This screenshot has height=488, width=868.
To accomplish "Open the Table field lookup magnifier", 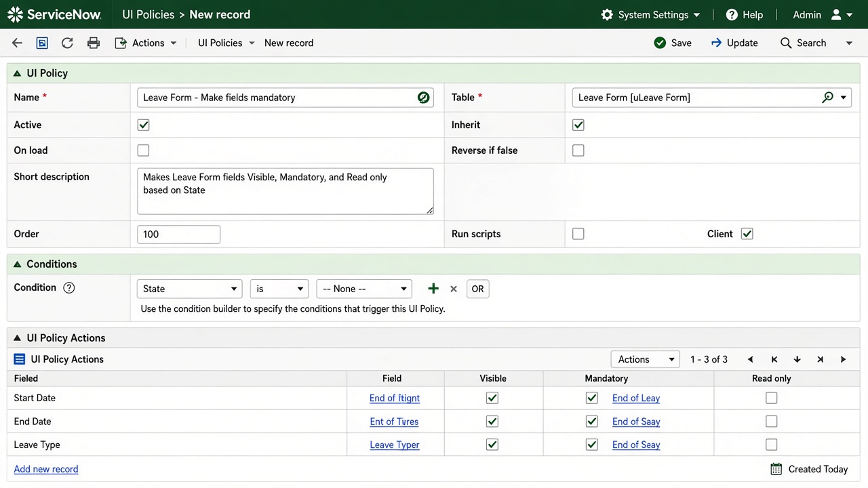I will [x=827, y=98].
